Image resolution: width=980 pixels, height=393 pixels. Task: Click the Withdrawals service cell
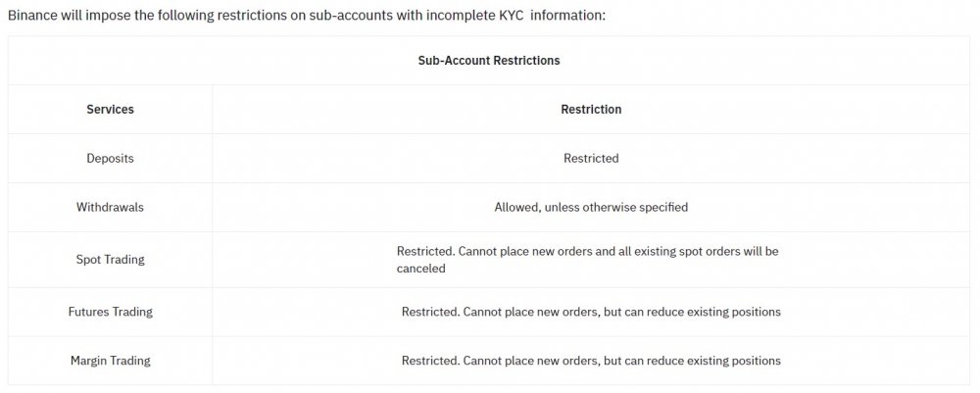pos(110,207)
